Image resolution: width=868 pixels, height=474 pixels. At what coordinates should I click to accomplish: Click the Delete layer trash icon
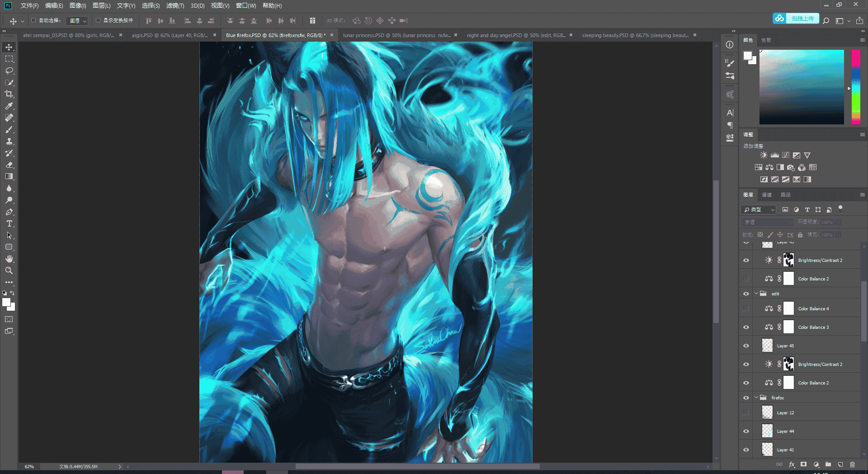[852, 465]
